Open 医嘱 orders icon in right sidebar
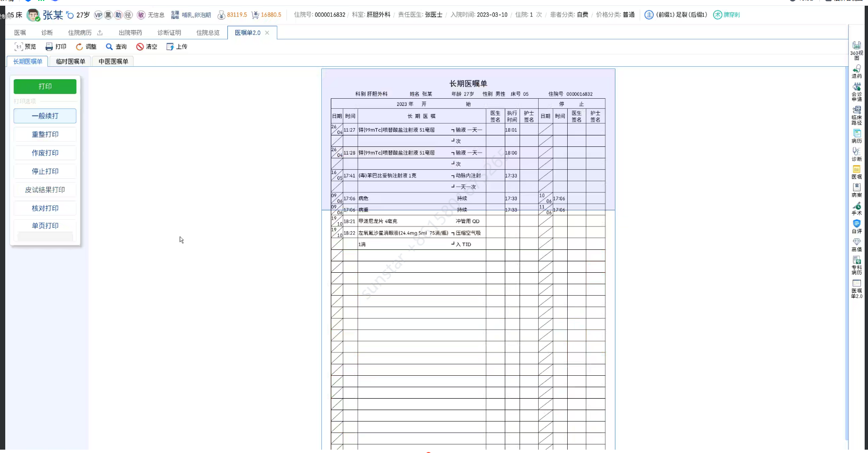The height and width of the screenshot is (453, 868). tap(857, 172)
